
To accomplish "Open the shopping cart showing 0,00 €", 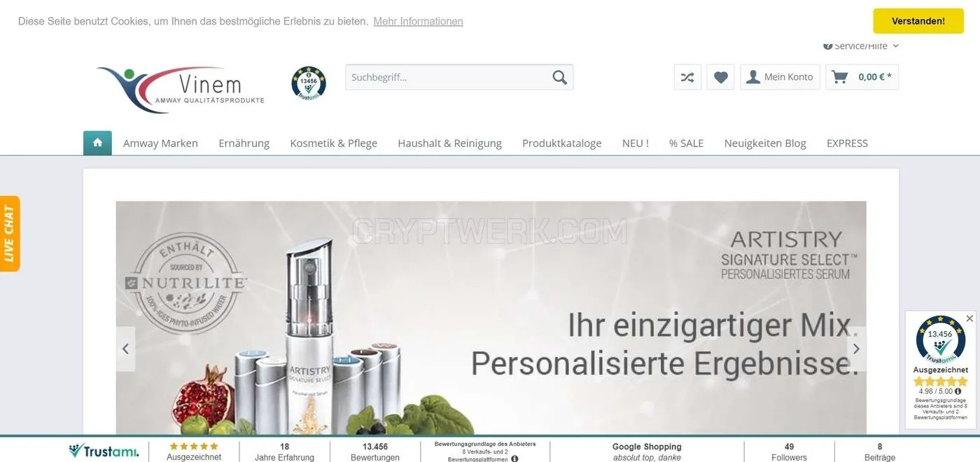I will click(862, 77).
